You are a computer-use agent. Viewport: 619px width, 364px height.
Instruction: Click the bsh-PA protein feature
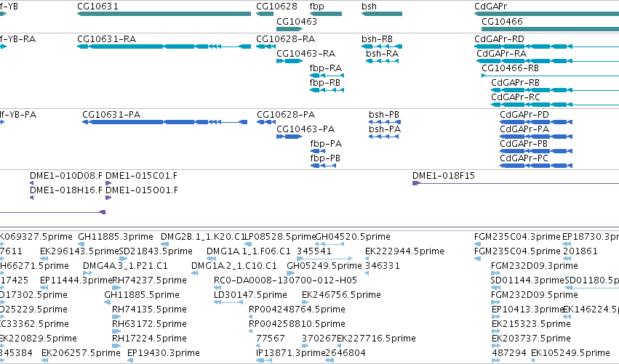(384, 137)
